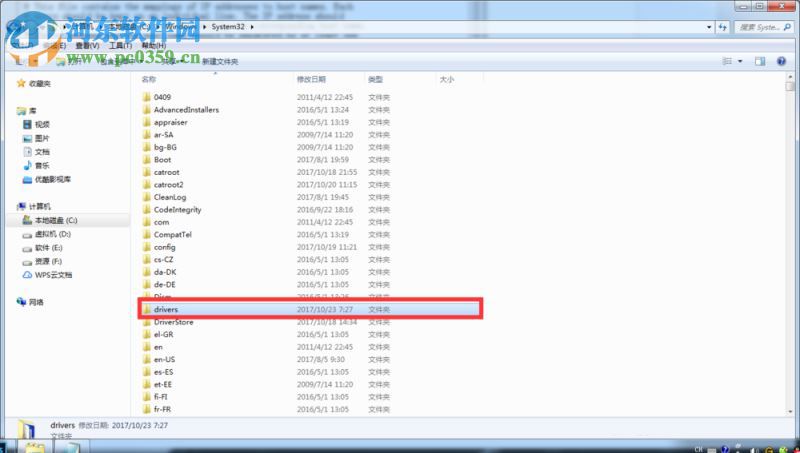Select the cs-CZ folder name

click(163, 260)
